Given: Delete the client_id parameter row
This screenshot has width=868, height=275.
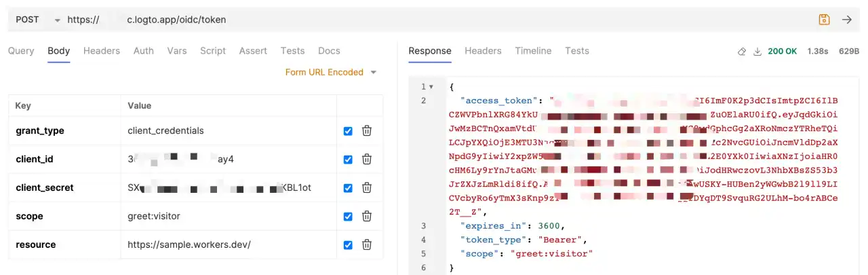Looking at the screenshot, I should click(x=366, y=159).
